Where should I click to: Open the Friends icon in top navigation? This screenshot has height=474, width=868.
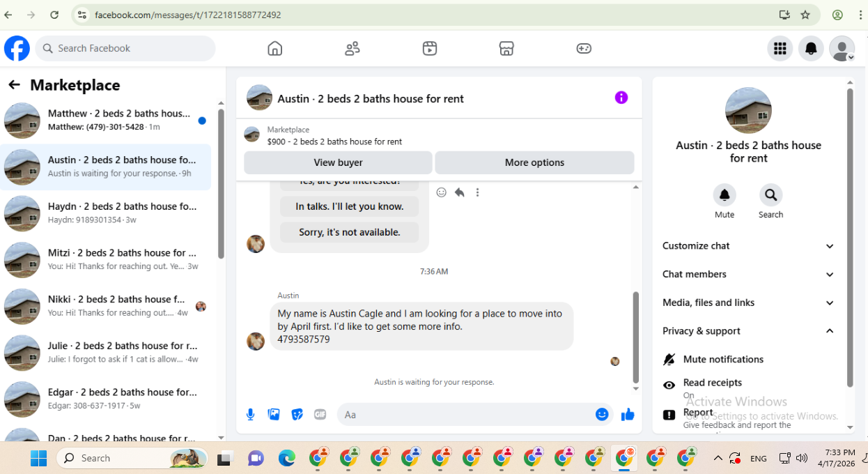pyautogui.click(x=352, y=48)
